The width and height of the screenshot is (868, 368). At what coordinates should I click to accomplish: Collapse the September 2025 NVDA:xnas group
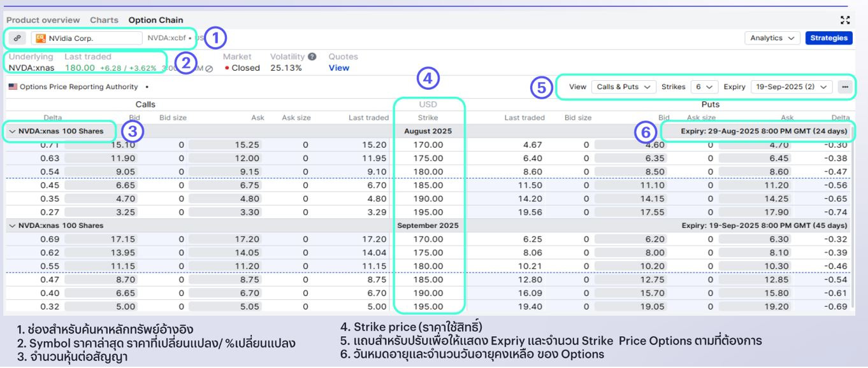click(x=12, y=225)
